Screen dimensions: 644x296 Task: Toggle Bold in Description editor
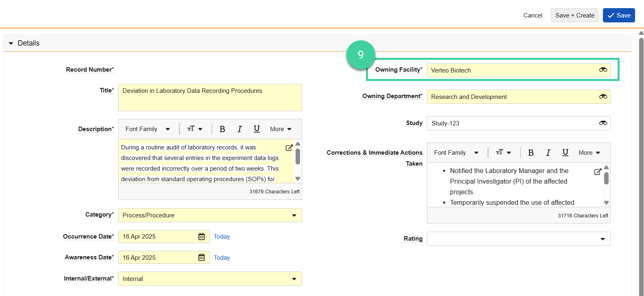tap(222, 129)
